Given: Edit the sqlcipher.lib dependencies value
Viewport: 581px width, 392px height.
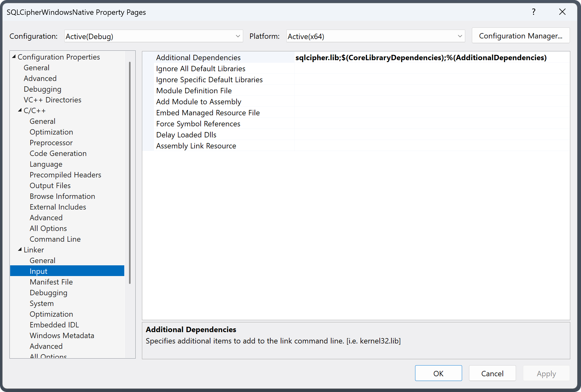Looking at the screenshot, I should [x=421, y=58].
